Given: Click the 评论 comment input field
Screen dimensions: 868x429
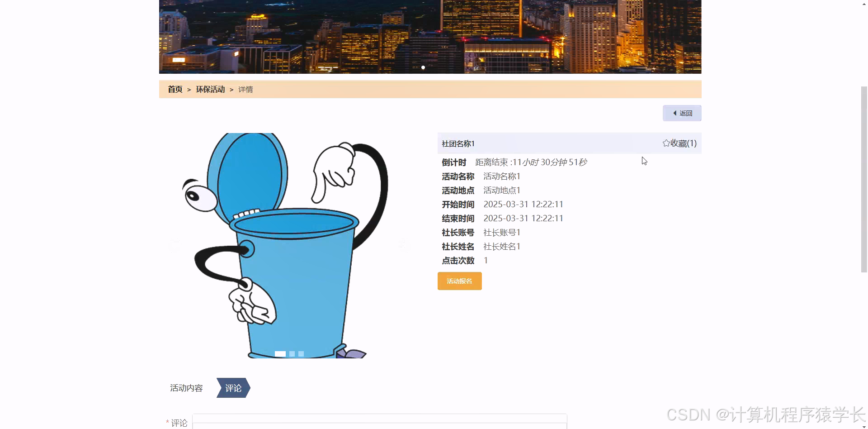Looking at the screenshot, I should (380, 422).
